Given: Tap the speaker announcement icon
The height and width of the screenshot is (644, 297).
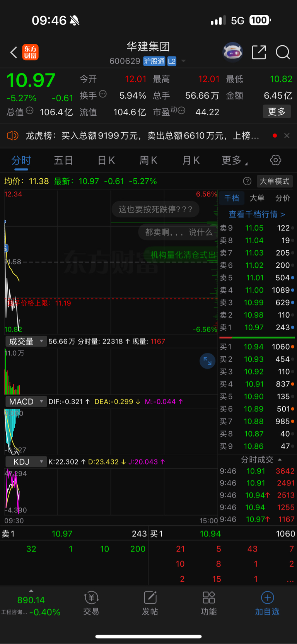Looking at the screenshot, I should [12, 135].
